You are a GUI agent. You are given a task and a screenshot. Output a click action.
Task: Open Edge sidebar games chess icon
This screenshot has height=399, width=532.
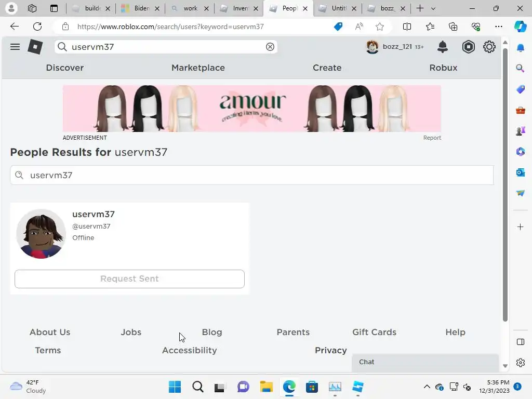[x=521, y=130]
